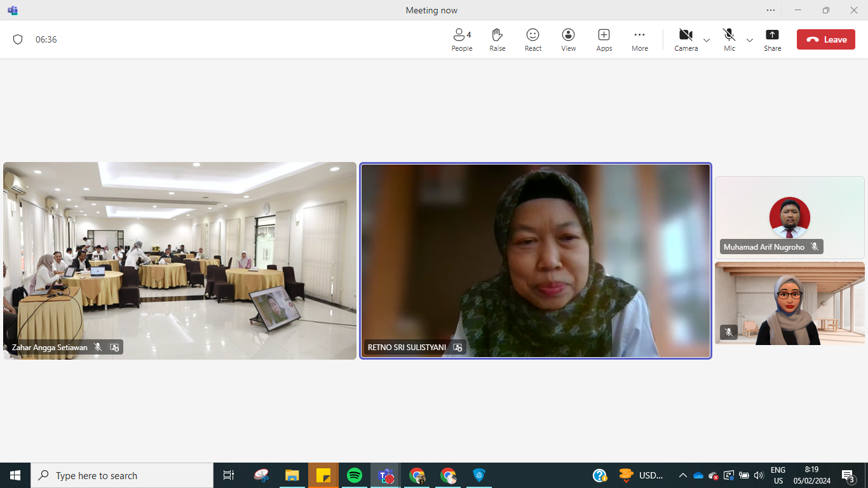Open the People participants panel

pos(461,39)
